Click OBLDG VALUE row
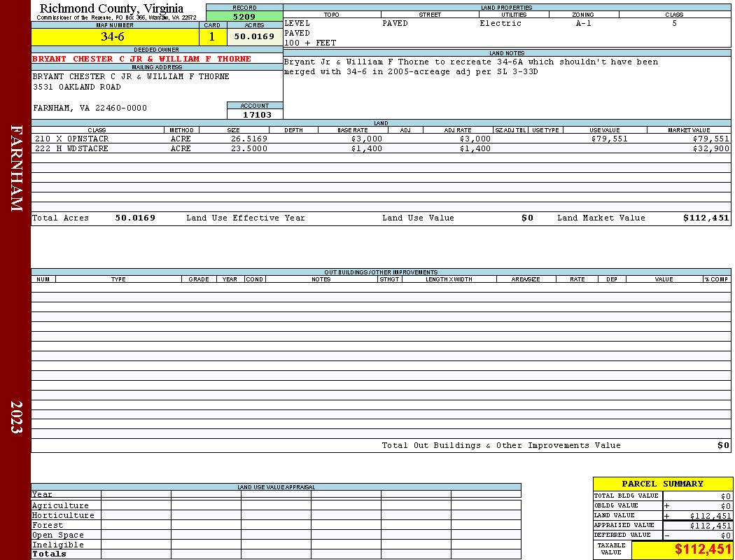735x560 pixels. click(x=662, y=506)
